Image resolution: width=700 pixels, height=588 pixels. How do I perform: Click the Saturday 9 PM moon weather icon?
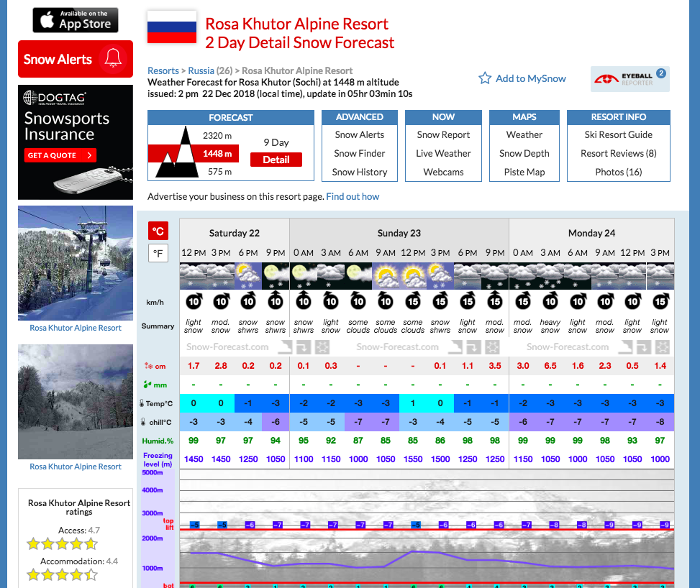276,276
